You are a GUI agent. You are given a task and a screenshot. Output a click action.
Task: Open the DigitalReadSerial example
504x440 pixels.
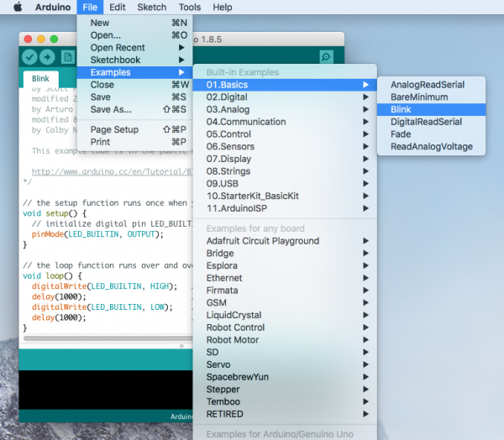[x=432, y=122]
